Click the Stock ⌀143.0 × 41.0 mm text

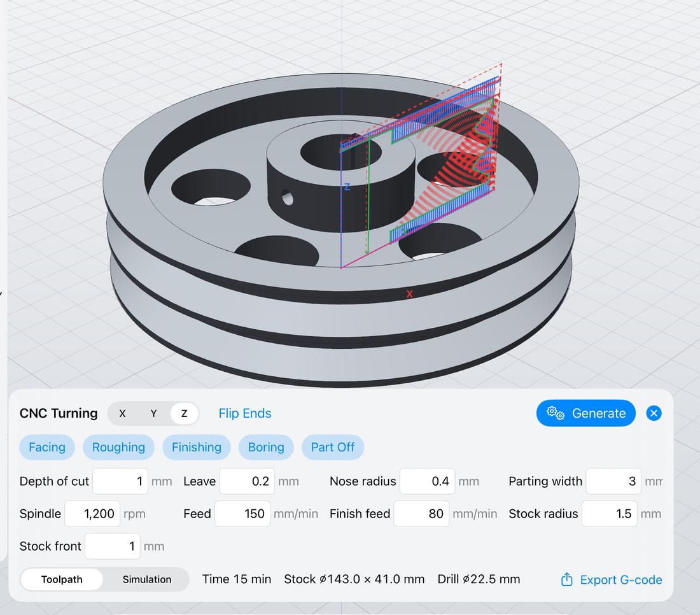pos(354,579)
